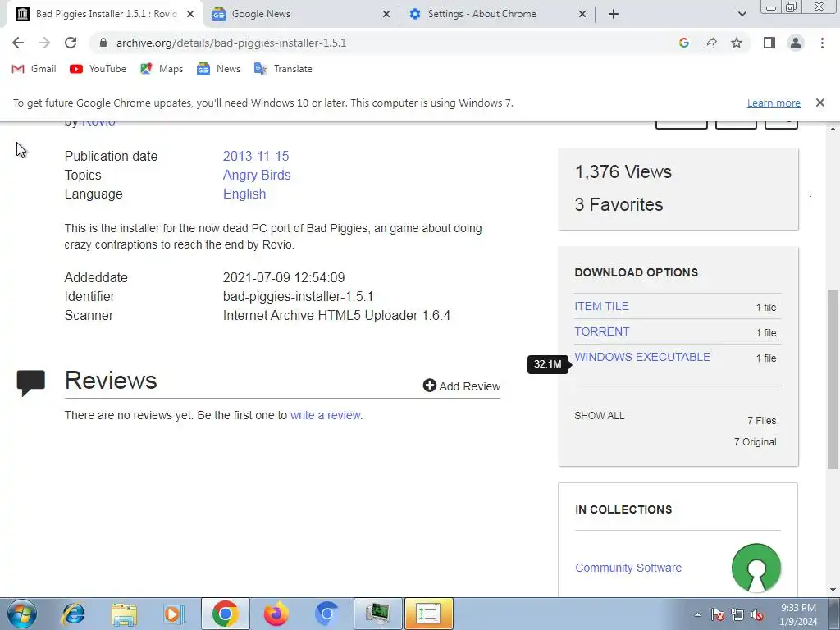The height and width of the screenshot is (630, 840).
Task: Click Learn more about Chrome updates
Action: coord(774,103)
